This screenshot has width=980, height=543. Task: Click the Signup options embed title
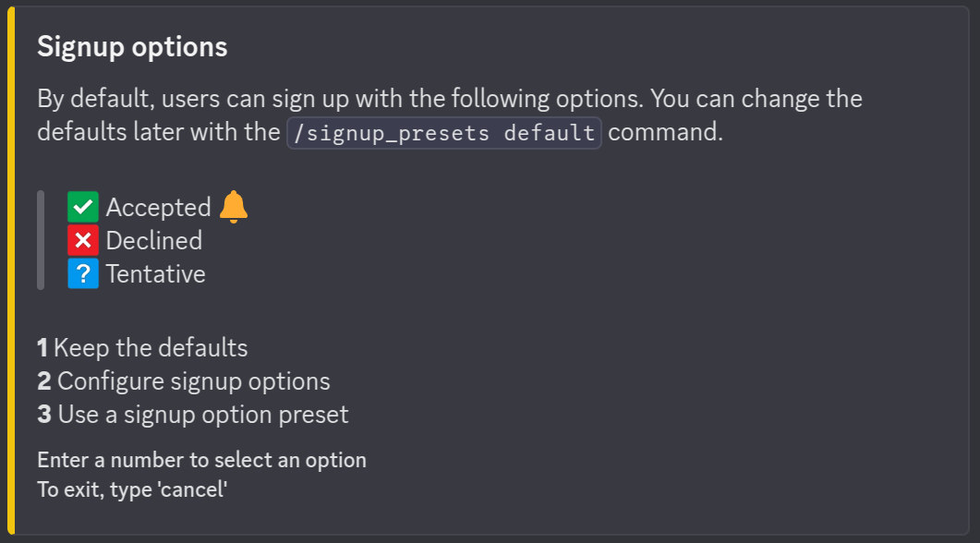click(132, 47)
